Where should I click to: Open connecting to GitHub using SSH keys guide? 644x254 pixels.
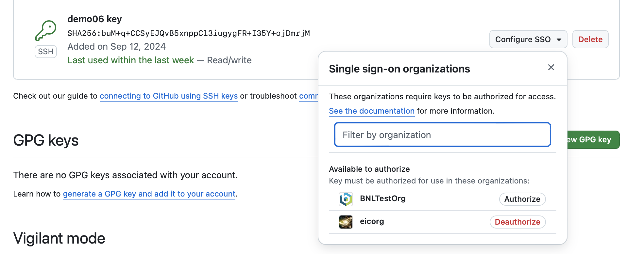(x=169, y=96)
